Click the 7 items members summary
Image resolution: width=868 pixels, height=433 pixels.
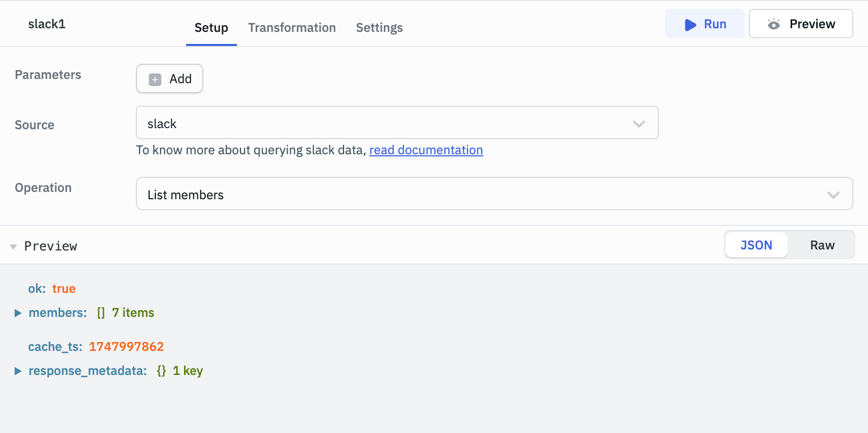pyautogui.click(x=133, y=313)
